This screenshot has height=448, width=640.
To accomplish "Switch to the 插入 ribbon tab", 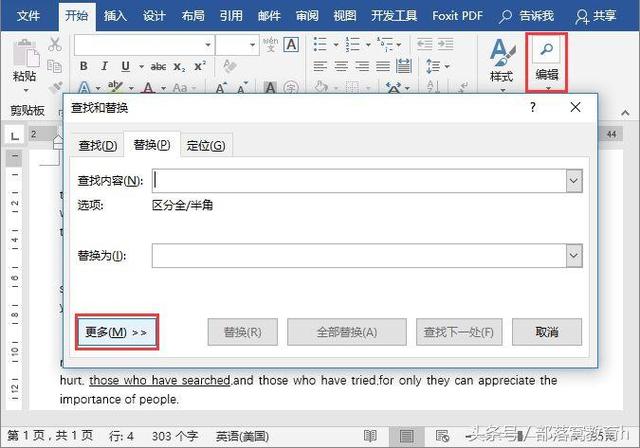I will click(x=116, y=16).
